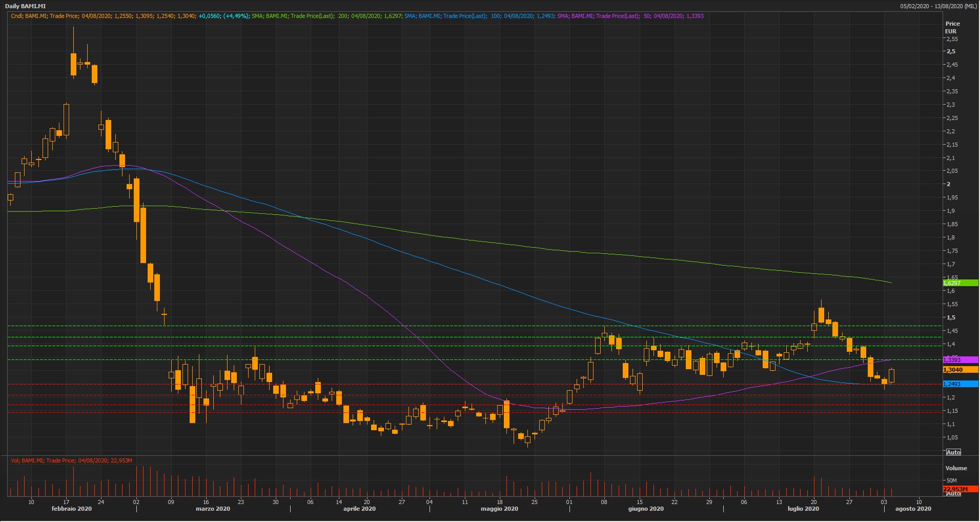Click the red 22,953M volume tag
This screenshot has width=980, height=522.
pyautogui.click(x=960, y=489)
